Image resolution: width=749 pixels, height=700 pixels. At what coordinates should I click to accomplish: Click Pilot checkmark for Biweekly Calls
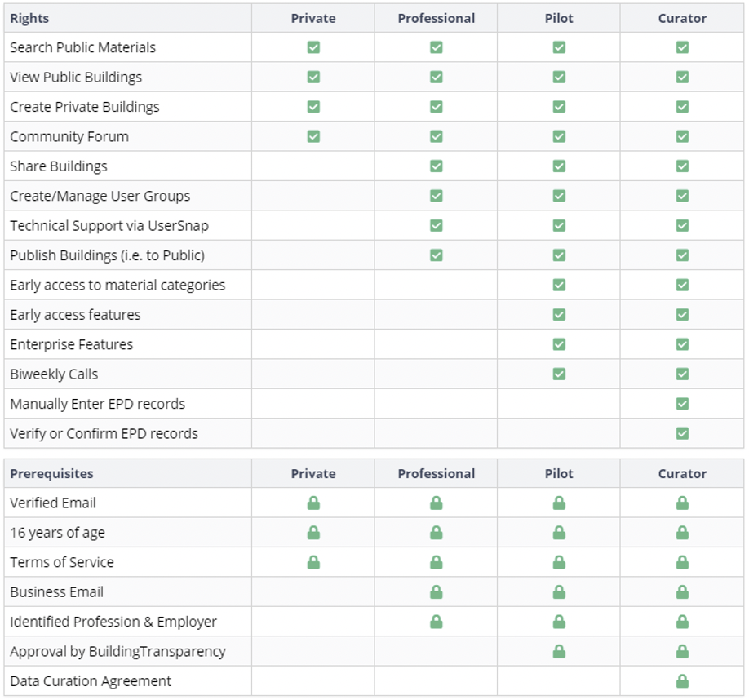point(559,374)
